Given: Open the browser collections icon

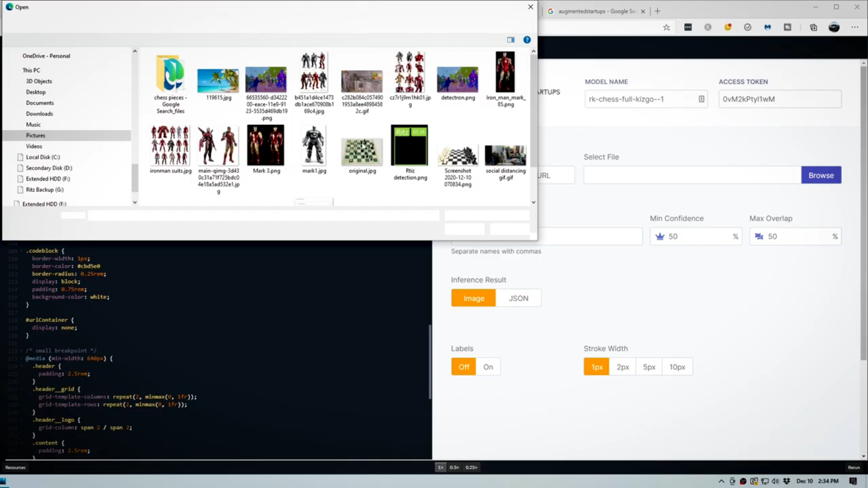Looking at the screenshot, I should (813, 27).
